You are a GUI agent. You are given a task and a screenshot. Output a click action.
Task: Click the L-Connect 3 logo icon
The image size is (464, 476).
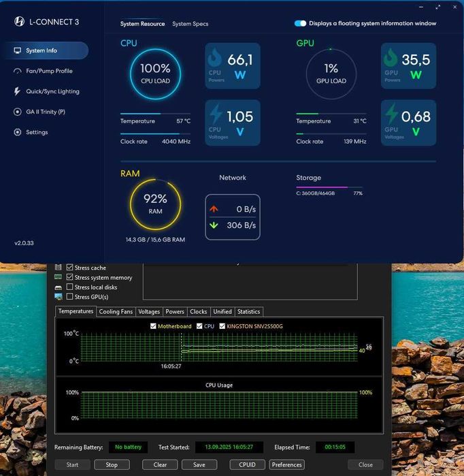point(20,22)
